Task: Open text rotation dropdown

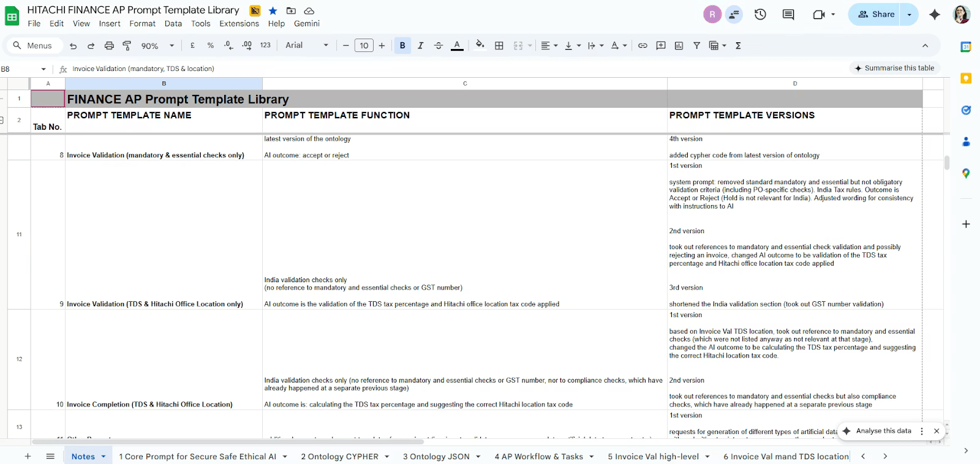Action: point(619,45)
